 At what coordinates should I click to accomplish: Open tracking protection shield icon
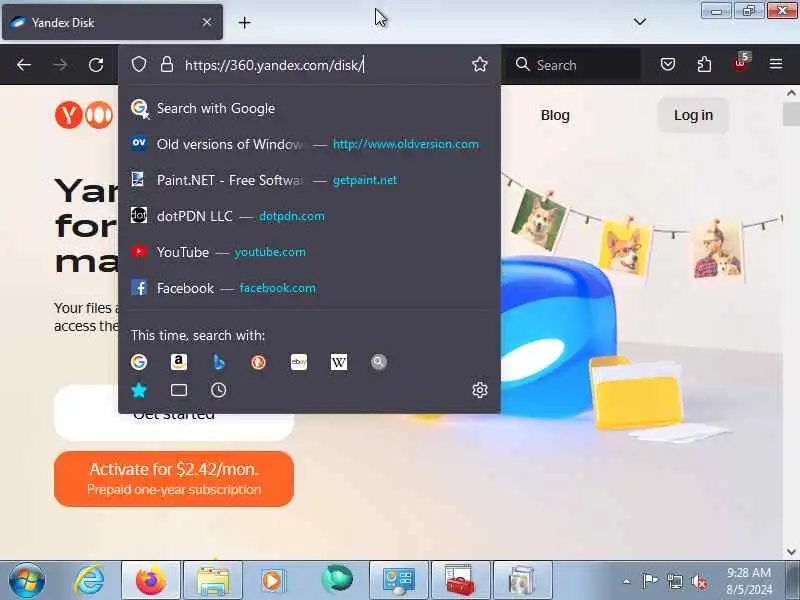tap(139, 64)
